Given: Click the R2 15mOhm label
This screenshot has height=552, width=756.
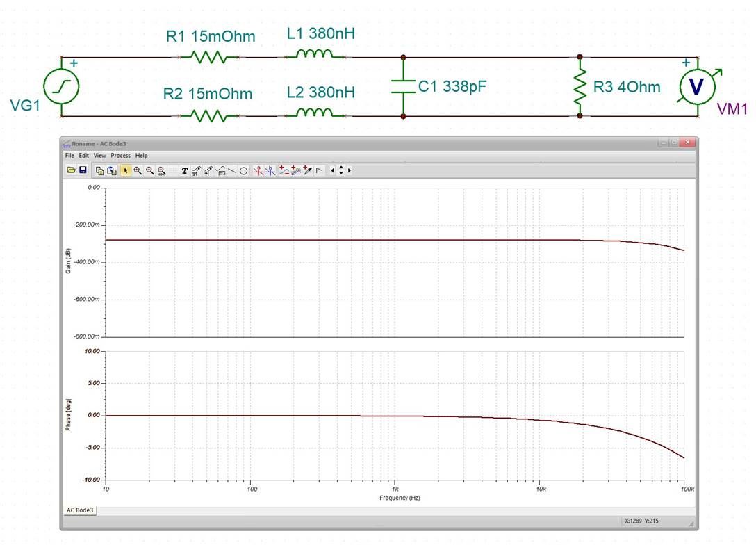Looking at the screenshot, I should (208, 94).
